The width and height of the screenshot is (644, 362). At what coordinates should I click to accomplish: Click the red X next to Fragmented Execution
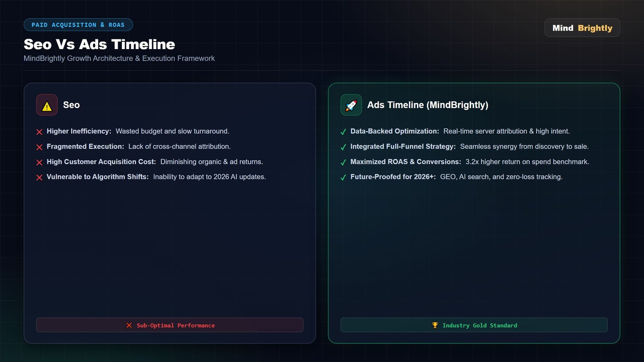[x=39, y=147]
